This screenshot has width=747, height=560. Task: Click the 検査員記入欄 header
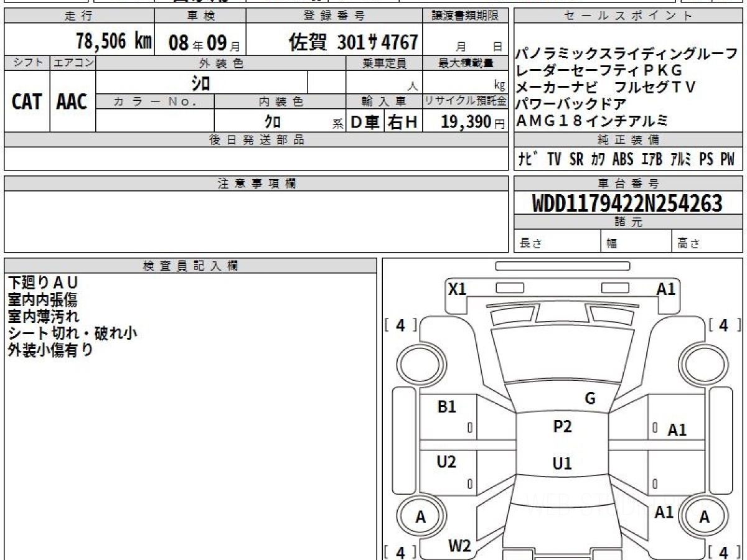point(190,266)
